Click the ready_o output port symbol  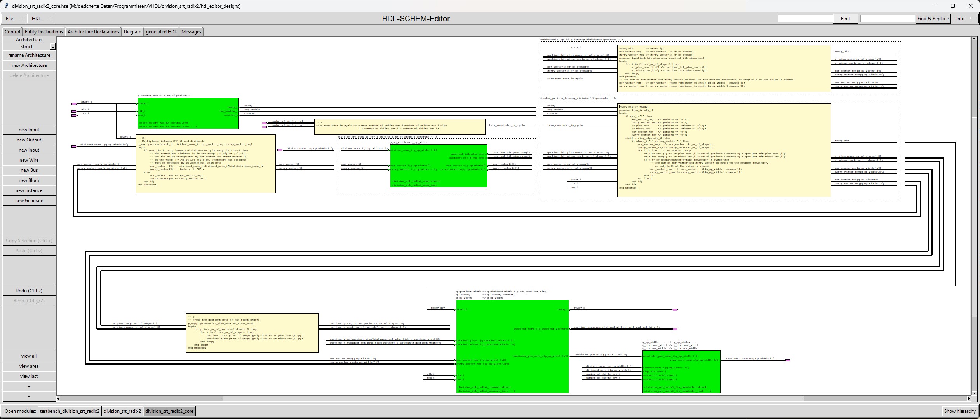[x=675, y=310]
